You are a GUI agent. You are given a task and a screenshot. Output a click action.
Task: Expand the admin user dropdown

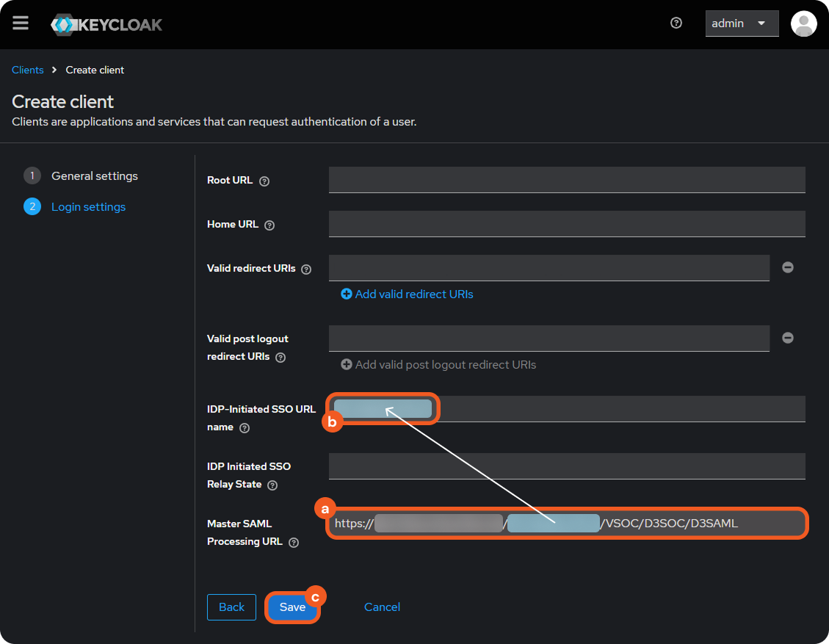point(742,23)
